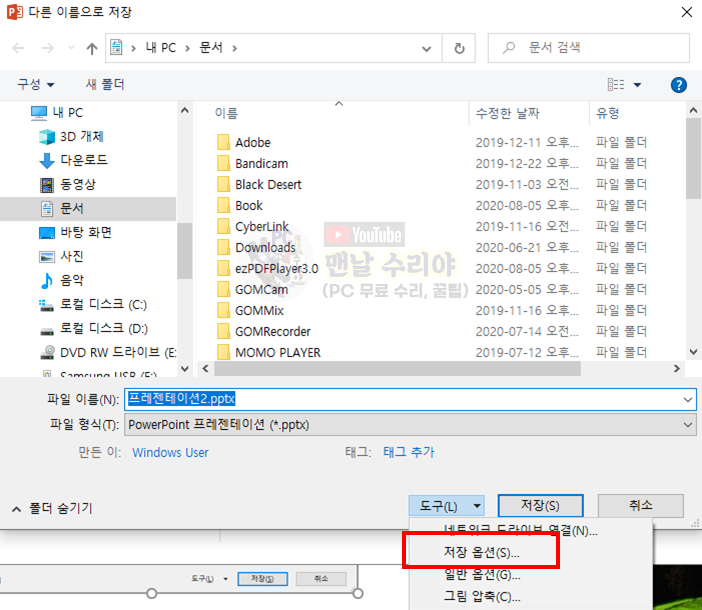This screenshot has width=702, height=610.
Task: Click 문서 in the address breadcrumb
Action: [211, 47]
